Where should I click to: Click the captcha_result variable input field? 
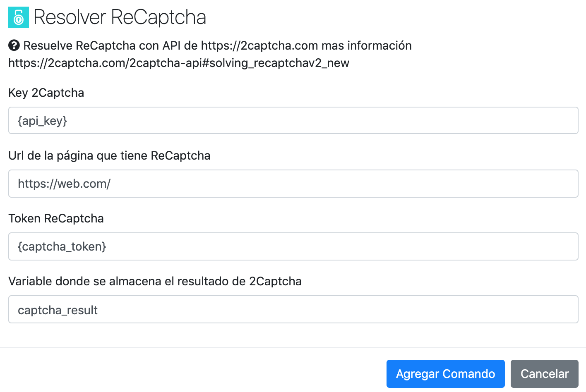pos(293,309)
